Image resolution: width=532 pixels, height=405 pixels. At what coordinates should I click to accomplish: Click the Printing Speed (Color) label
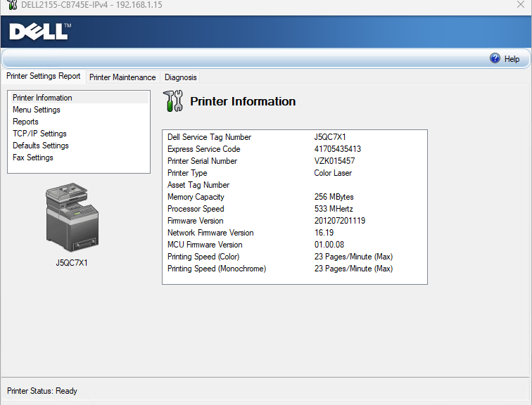(x=203, y=257)
